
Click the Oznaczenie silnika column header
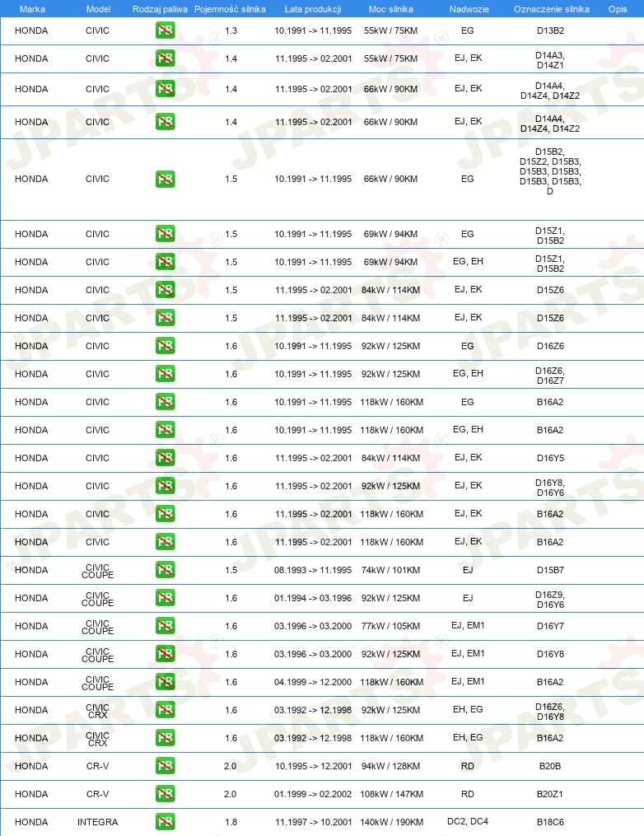(551, 9)
